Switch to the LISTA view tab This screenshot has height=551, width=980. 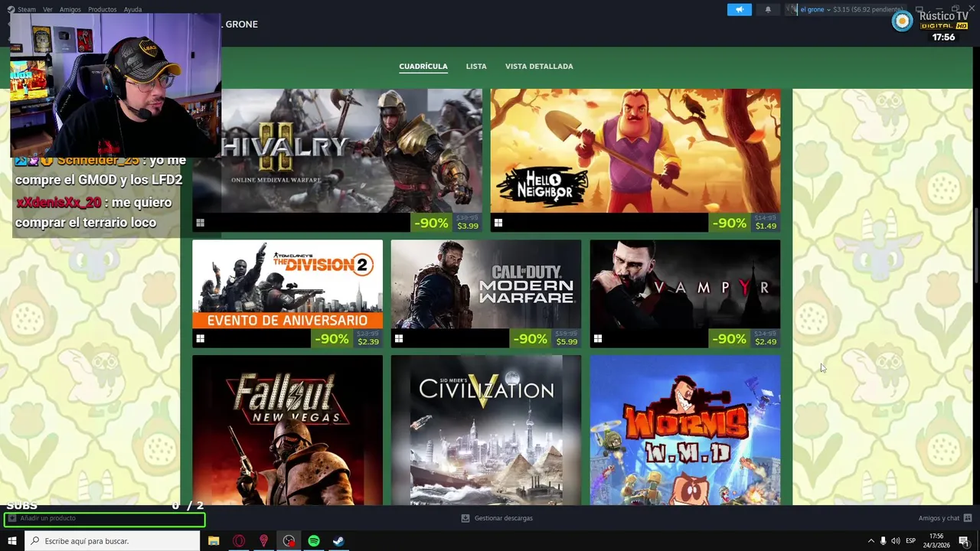(476, 67)
